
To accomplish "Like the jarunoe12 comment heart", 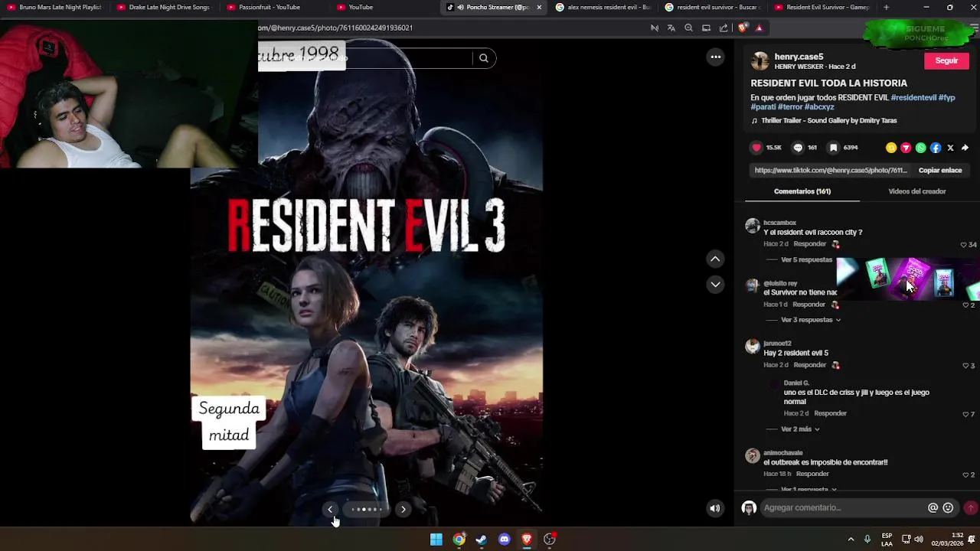I will tap(965, 366).
